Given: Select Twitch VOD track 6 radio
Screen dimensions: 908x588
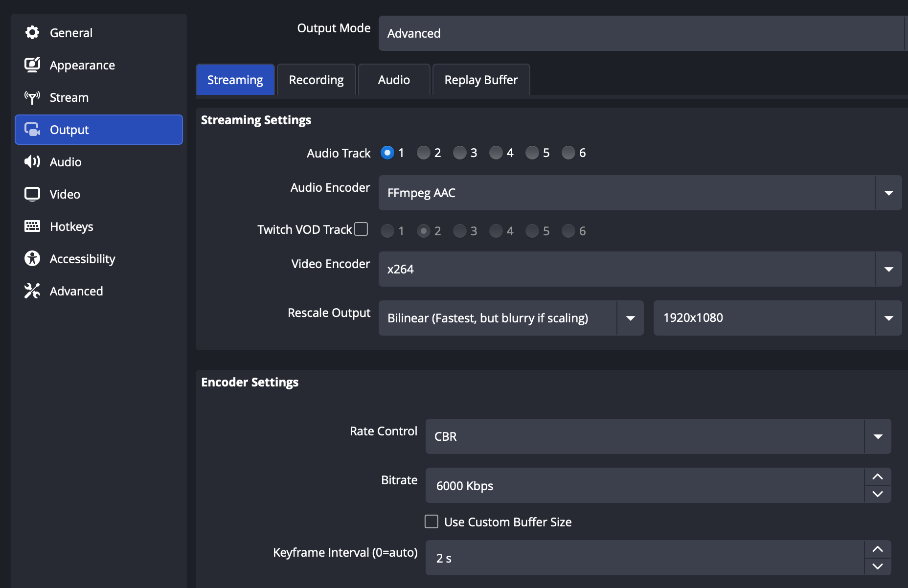Looking at the screenshot, I should 568,231.
